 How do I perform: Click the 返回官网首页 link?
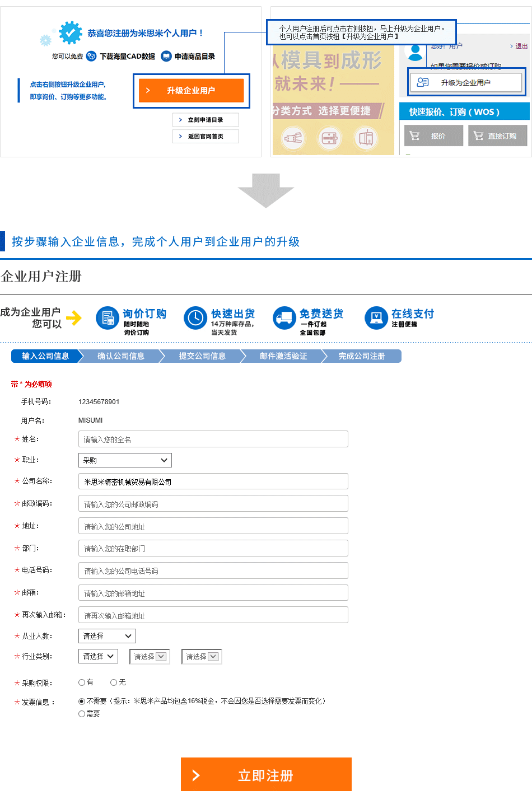pos(206,136)
